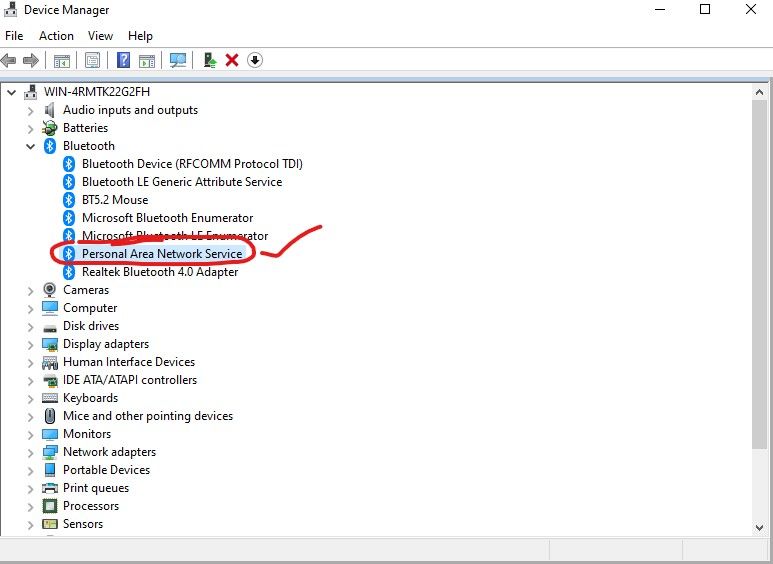Expand the Disk drives chevron
Image resolution: width=773 pixels, height=564 pixels.
click(31, 326)
